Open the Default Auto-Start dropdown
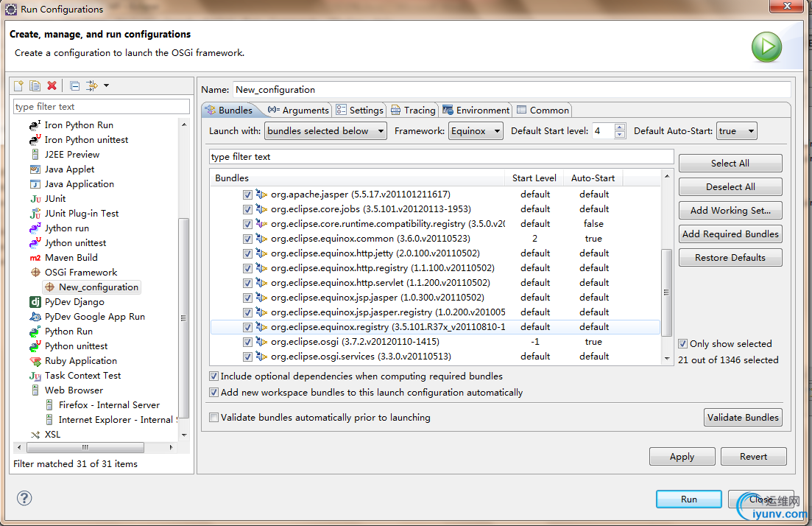Screen dimensions: 812x526 click(737, 131)
